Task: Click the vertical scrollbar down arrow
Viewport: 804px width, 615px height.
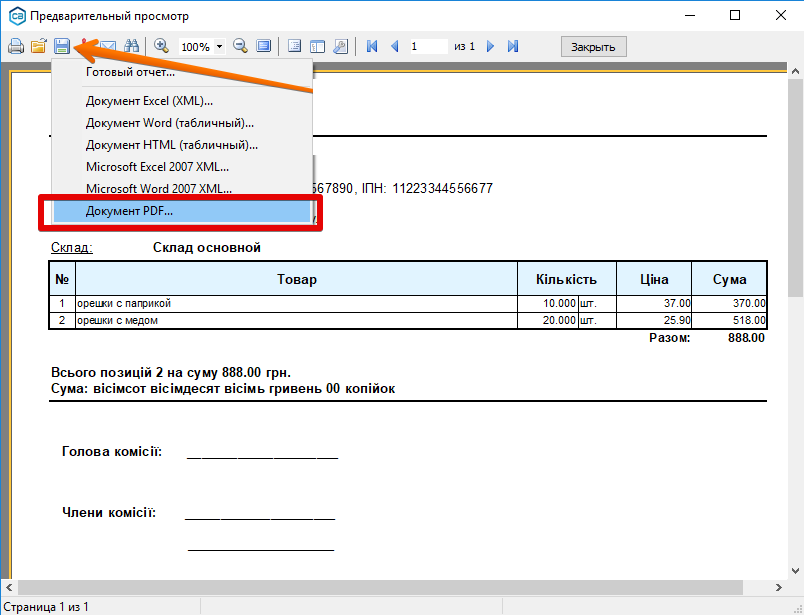Action: coord(795,570)
